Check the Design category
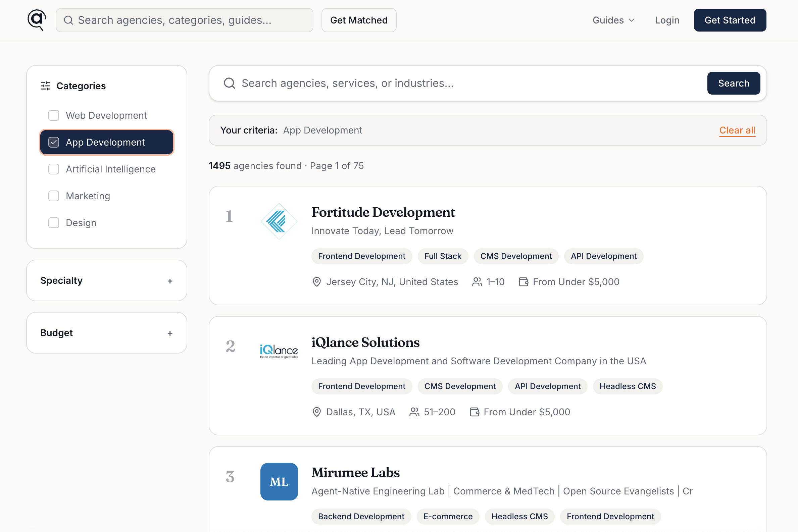The height and width of the screenshot is (532, 798). (x=54, y=223)
